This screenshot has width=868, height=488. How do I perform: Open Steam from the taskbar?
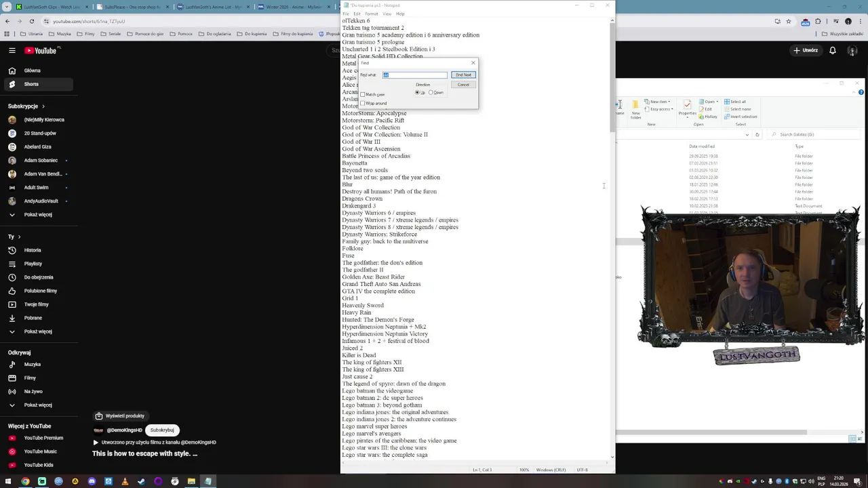point(141,481)
